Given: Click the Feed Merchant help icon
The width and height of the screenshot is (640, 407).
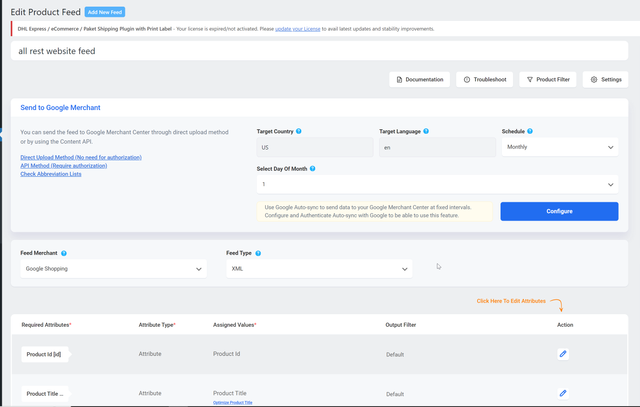Looking at the screenshot, I should (64, 253).
